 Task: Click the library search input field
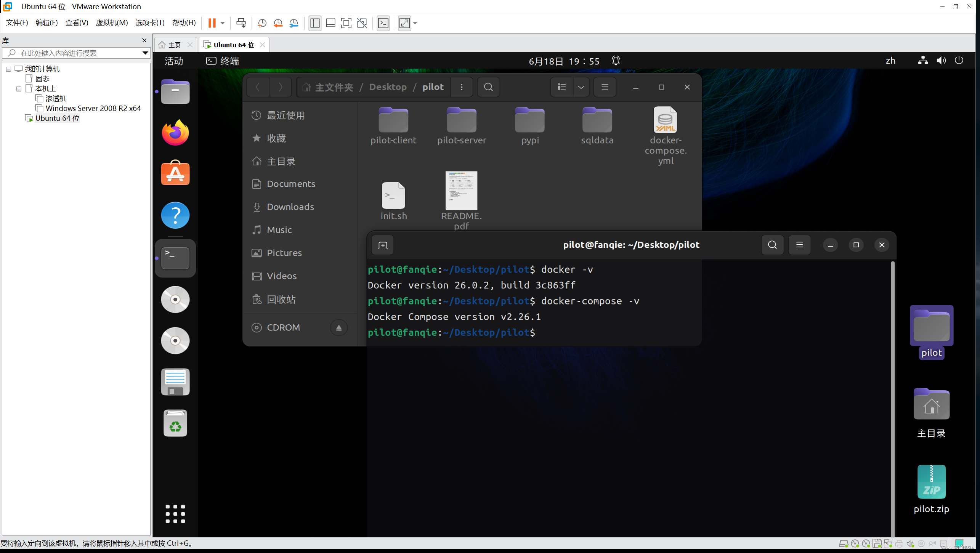76,53
